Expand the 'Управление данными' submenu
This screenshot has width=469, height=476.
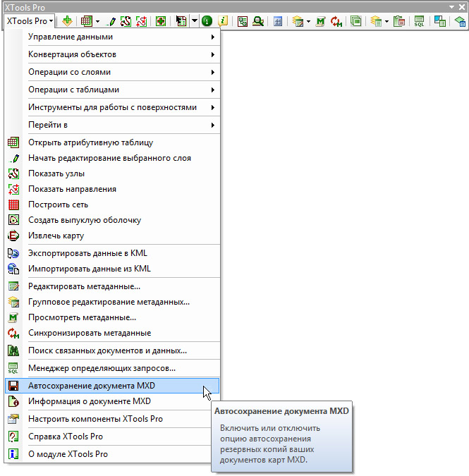[112, 37]
